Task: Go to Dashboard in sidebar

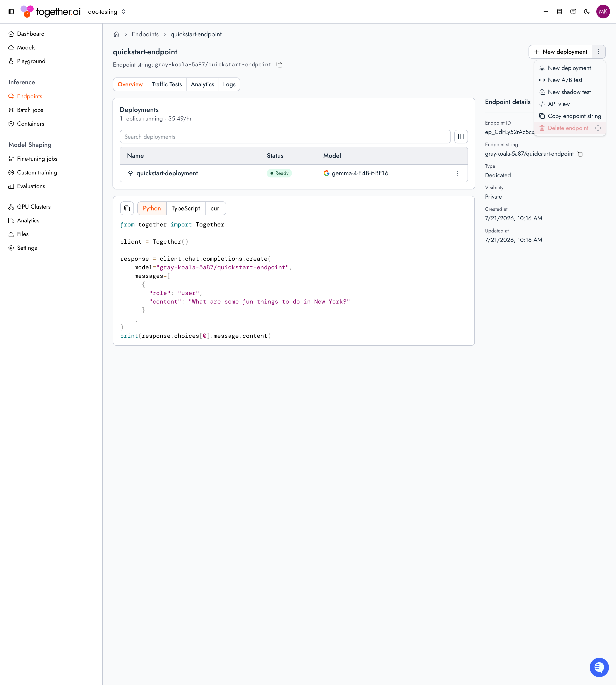Action: coord(26,34)
